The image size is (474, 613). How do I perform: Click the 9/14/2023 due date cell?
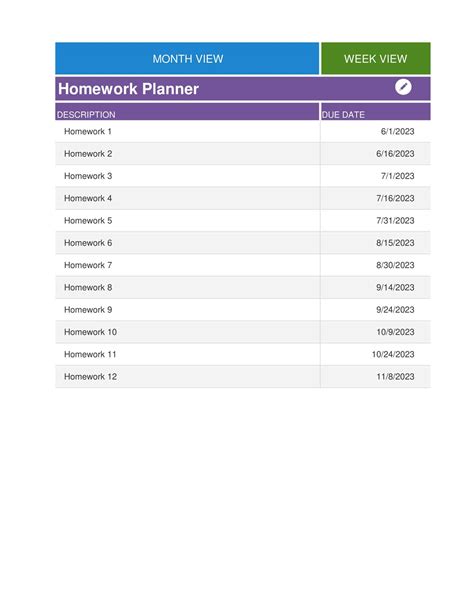pyautogui.click(x=375, y=287)
